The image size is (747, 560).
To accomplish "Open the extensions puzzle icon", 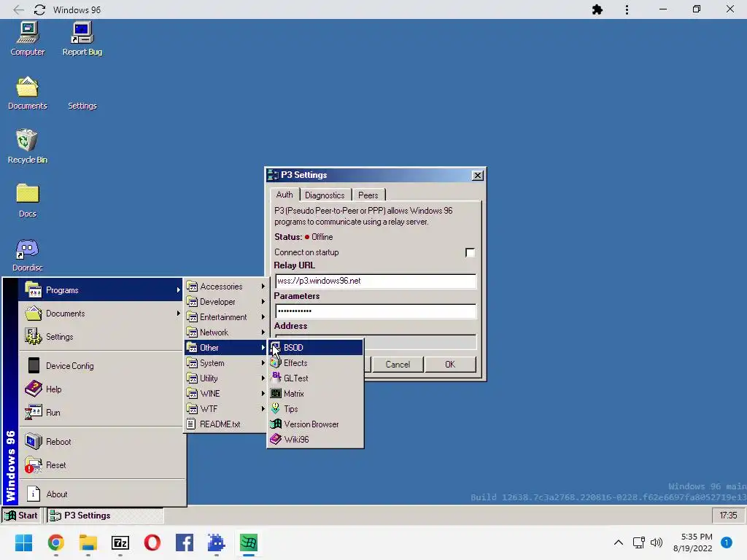I will coord(597,9).
